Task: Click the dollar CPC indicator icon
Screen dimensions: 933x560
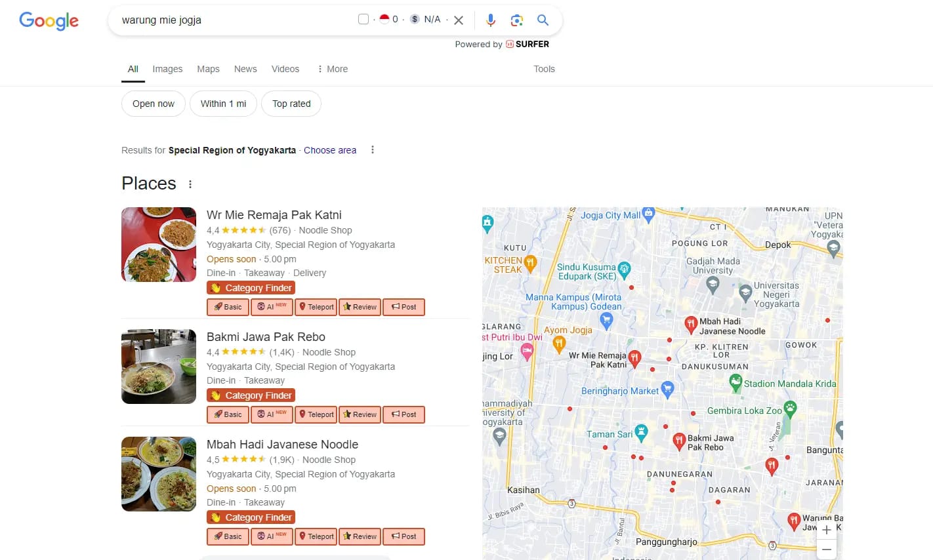Action: (x=415, y=19)
